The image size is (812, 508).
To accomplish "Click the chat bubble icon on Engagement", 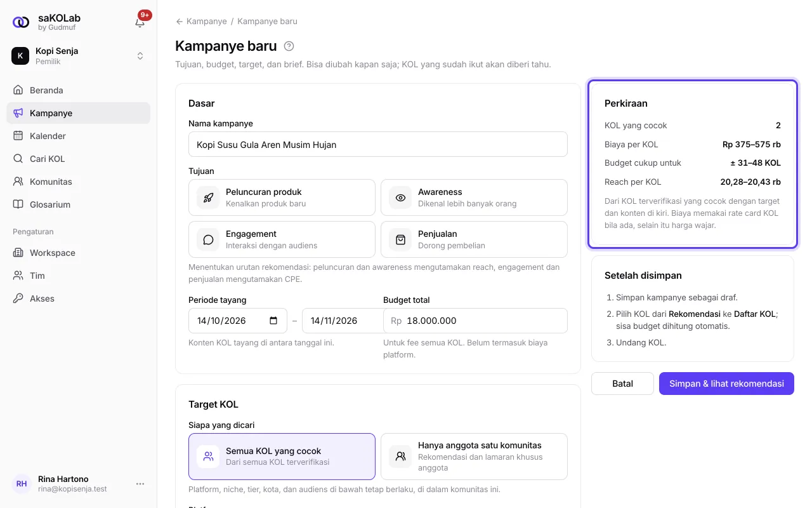I will click(208, 239).
